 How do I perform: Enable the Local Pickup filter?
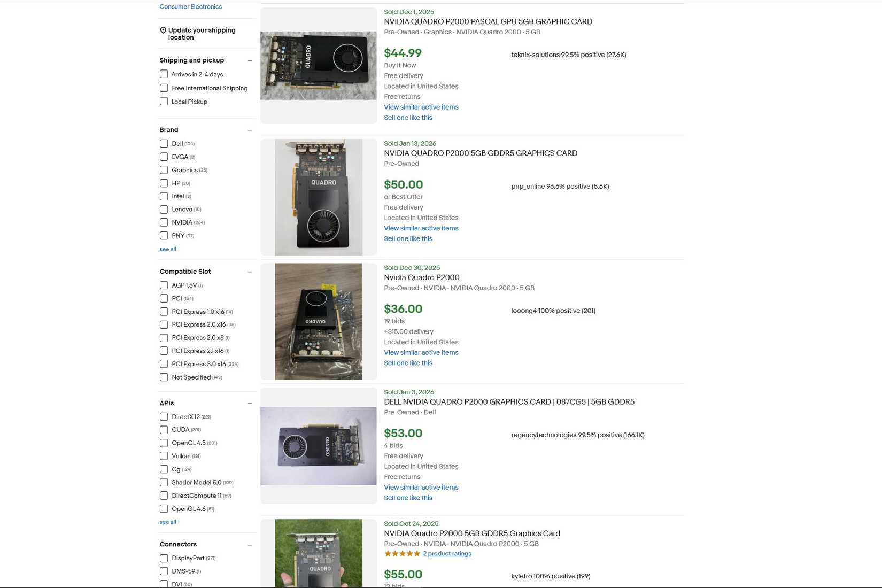164,102
